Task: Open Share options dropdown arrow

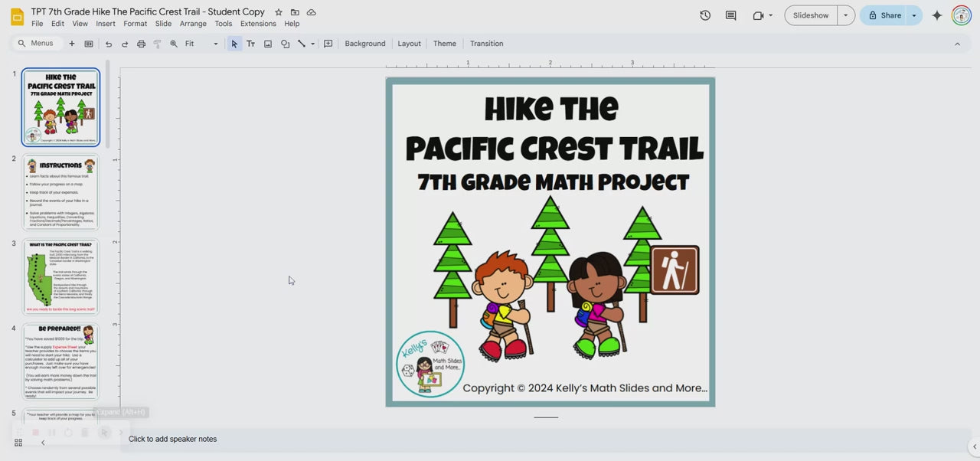Action: point(913,15)
